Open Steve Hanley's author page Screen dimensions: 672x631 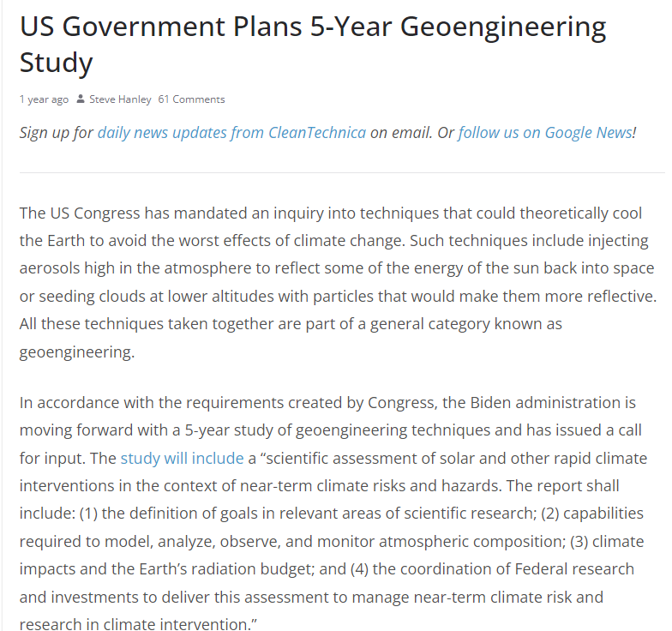[x=120, y=99]
